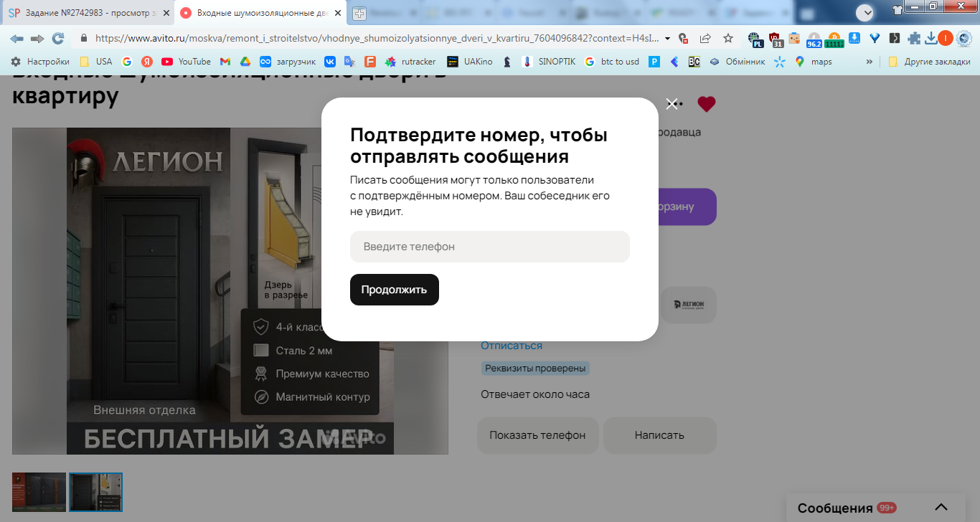This screenshot has width=980, height=522.
Task: Open the Yandex bookmark icon
Action: point(146,62)
